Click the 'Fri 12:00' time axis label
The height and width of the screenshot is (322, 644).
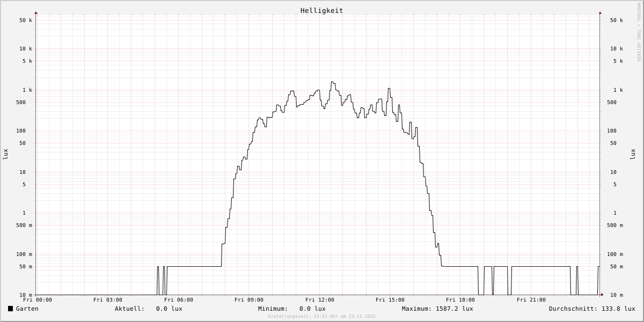(x=320, y=300)
